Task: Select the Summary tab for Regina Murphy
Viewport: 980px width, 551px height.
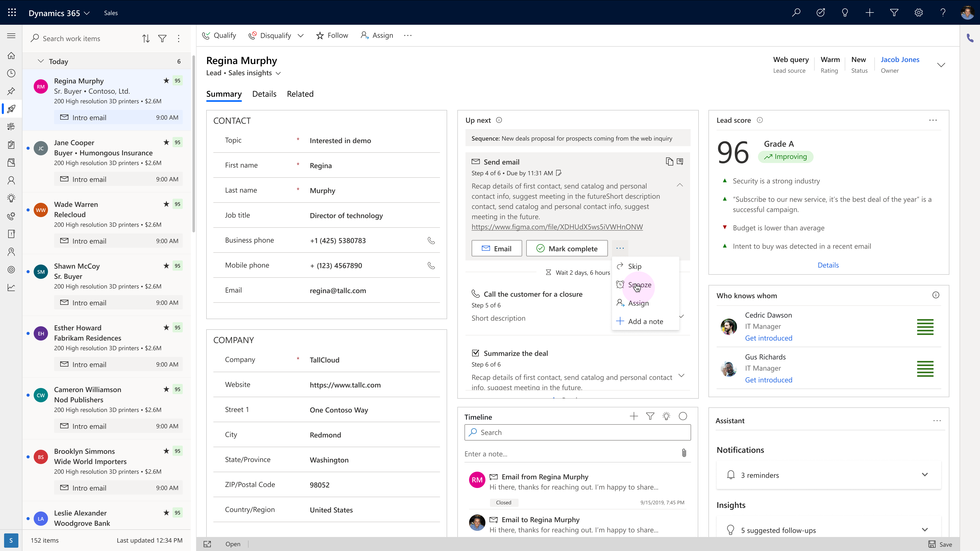Action: (224, 94)
